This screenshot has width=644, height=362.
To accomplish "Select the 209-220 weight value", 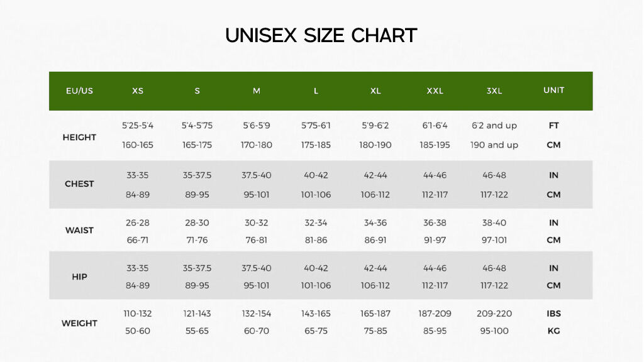I will 494,314.
